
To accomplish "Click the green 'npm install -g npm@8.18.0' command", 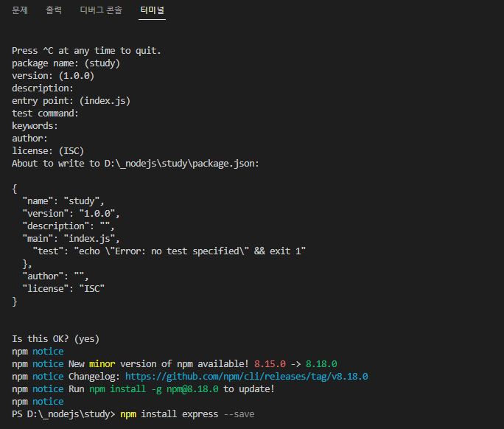I will tap(154, 389).
